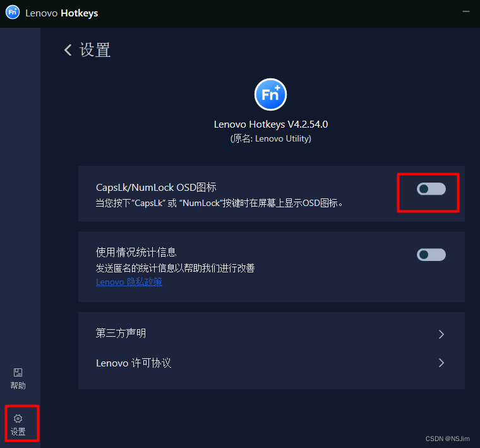Viewport: 480px width, 448px height.
Task: Click the Lenovo Hotkeys V4.2.54.0 version text
Action: click(270, 124)
